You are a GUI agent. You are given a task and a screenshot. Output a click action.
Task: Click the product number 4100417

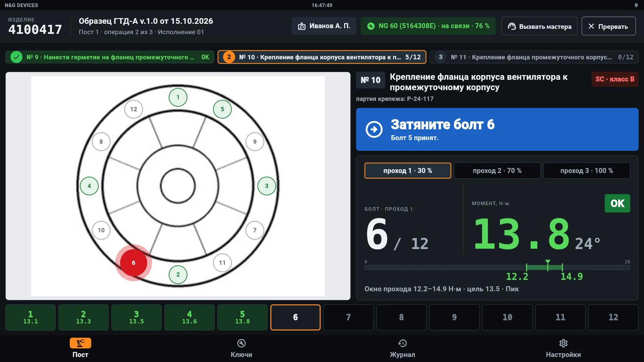pos(35,29)
